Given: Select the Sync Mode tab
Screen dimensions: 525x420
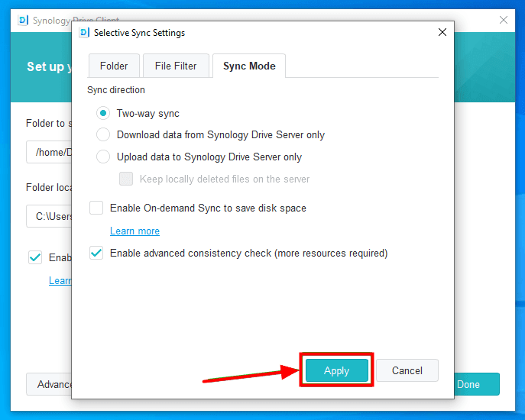Looking at the screenshot, I should 249,66.
